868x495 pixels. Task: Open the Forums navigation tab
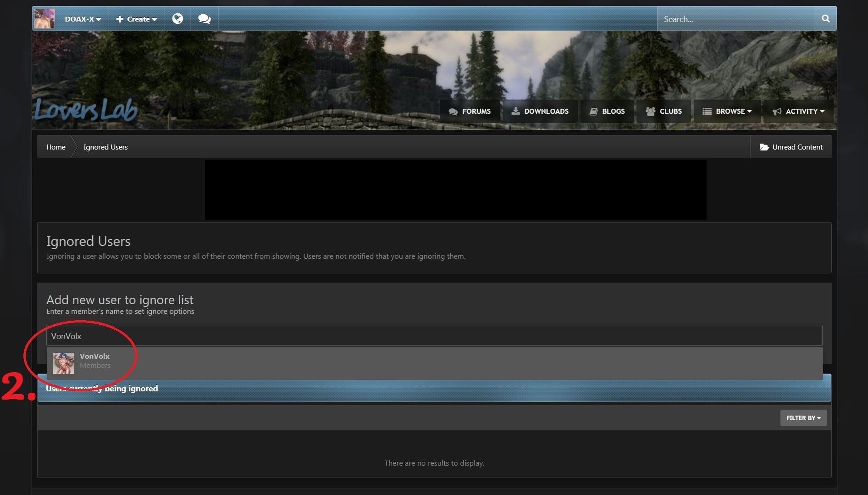point(470,111)
